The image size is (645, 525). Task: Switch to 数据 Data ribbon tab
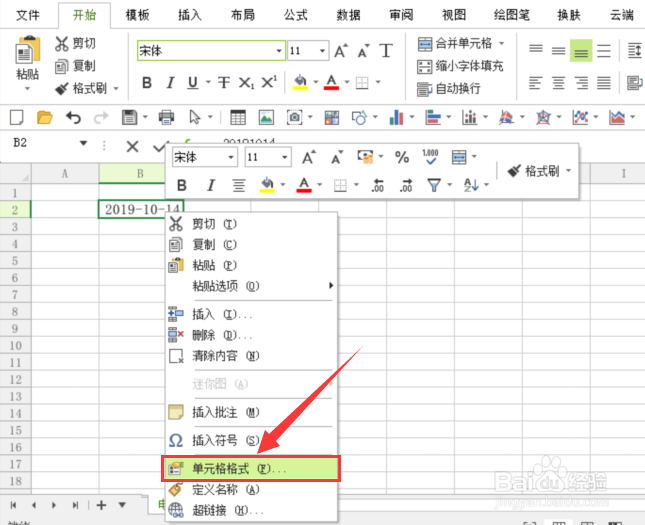click(x=348, y=15)
